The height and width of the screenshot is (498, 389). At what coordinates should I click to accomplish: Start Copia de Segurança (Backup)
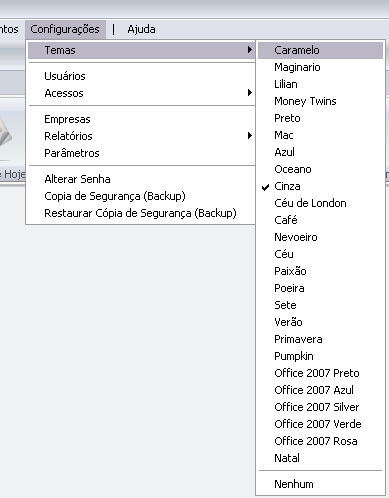141,196
